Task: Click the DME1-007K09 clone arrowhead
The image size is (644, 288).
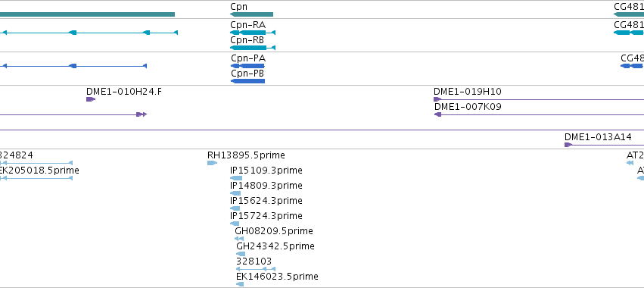Action: pos(438,114)
